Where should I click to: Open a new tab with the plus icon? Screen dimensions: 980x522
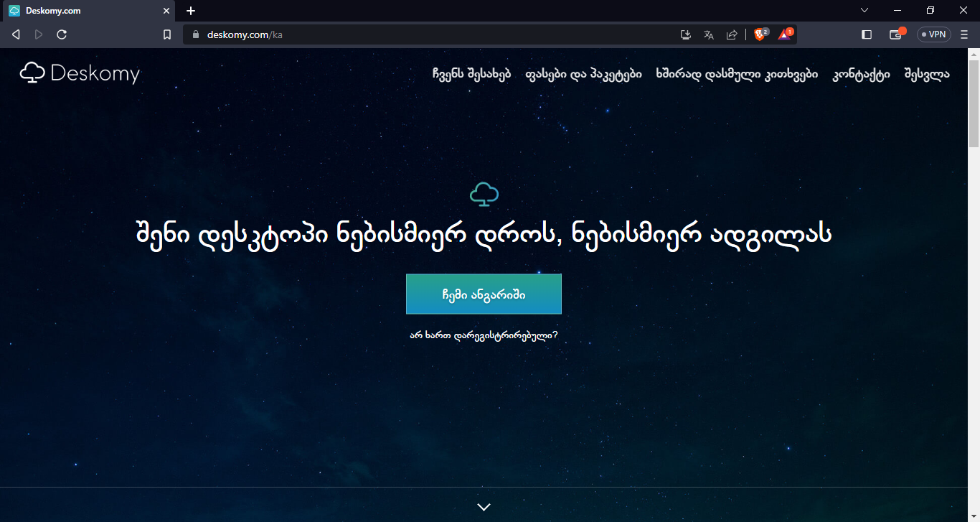[191, 11]
